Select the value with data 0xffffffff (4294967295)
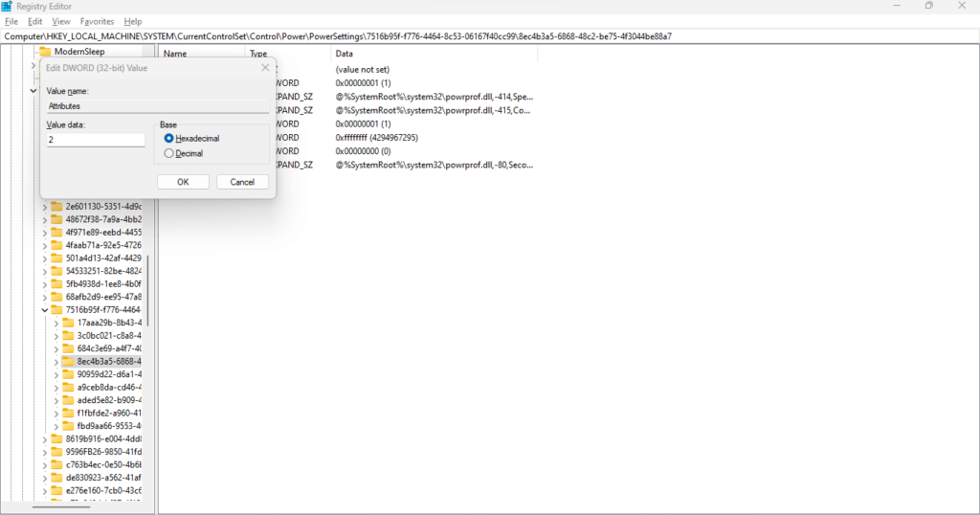This screenshot has width=980, height=515. pyautogui.click(x=377, y=138)
